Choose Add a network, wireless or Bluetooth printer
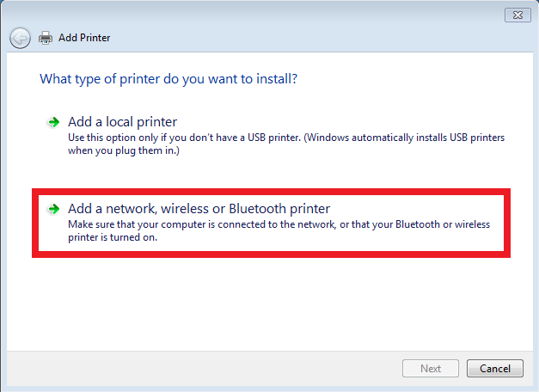The height and width of the screenshot is (392, 539). point(199,209)
